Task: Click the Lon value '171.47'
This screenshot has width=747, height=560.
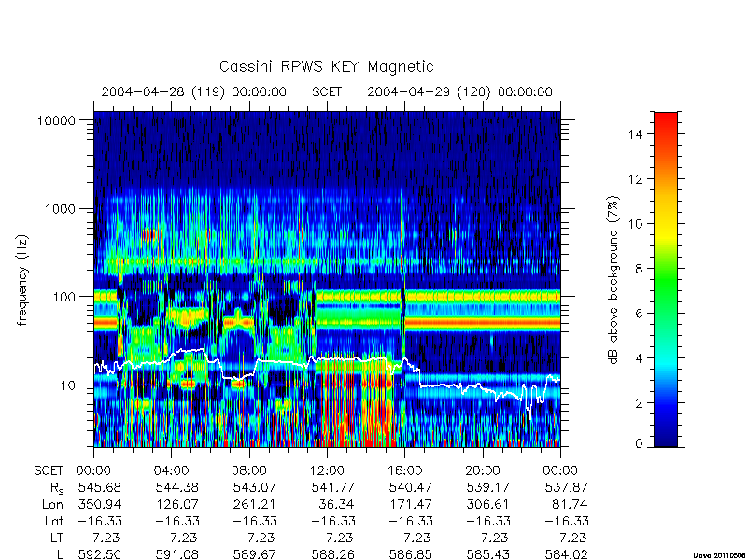Action: point(411,505)
